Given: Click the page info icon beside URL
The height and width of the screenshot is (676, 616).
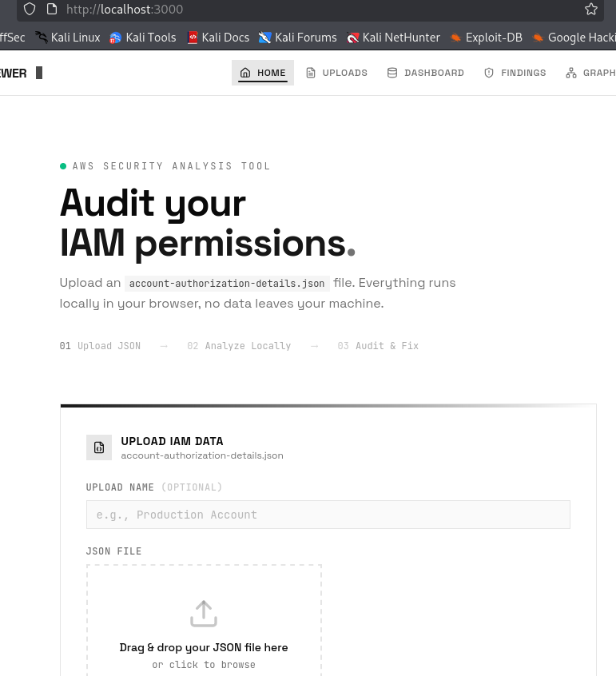Looking at the screenshot, I should pos(52,9).
